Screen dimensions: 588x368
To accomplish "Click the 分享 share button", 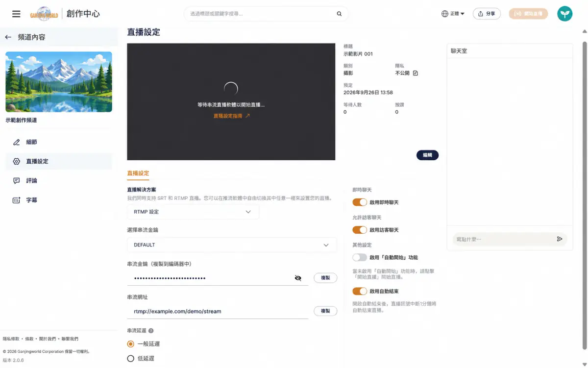I will click(x=487, y=14).
